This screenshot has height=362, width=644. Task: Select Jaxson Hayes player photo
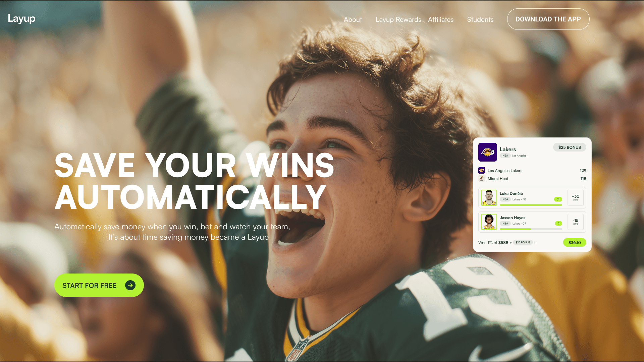[489, 222]
